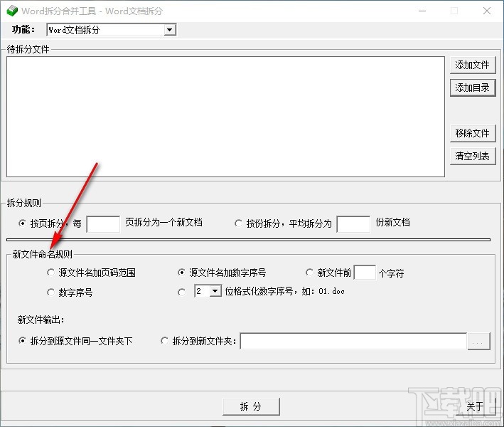Image resolution: width=504 pixels, height=427 pixels.
Task: Click the 清空列表 button
Action: [x=473, y=156]
